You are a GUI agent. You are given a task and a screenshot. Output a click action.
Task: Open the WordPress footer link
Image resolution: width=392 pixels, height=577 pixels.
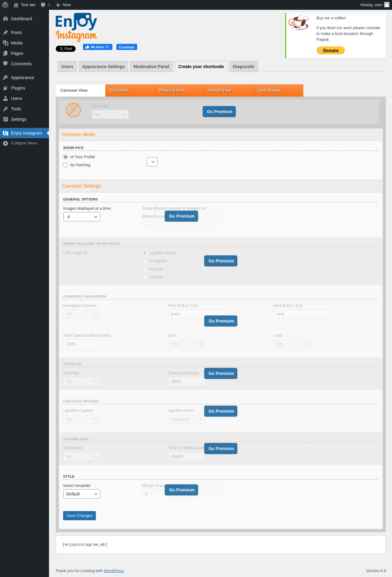114,571
